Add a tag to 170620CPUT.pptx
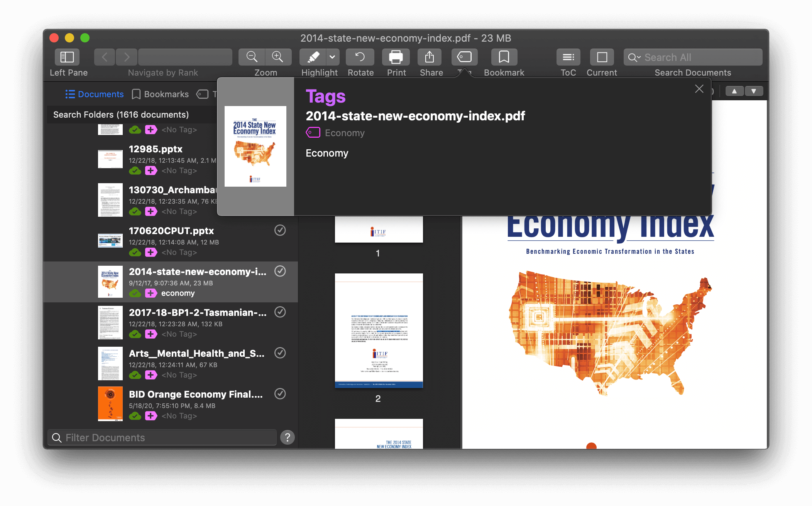Screen dimensions: 812x506 click(151, 252)
